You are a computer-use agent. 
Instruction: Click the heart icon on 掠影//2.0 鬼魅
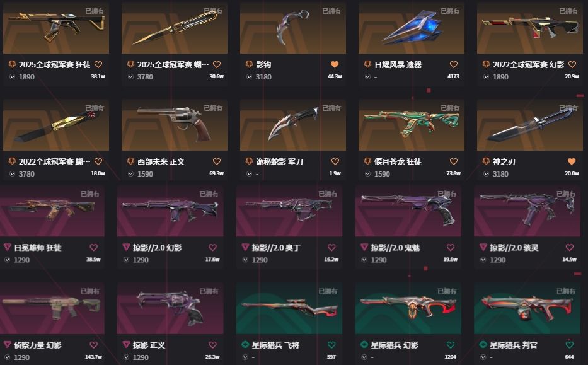(x=451, y=248)
